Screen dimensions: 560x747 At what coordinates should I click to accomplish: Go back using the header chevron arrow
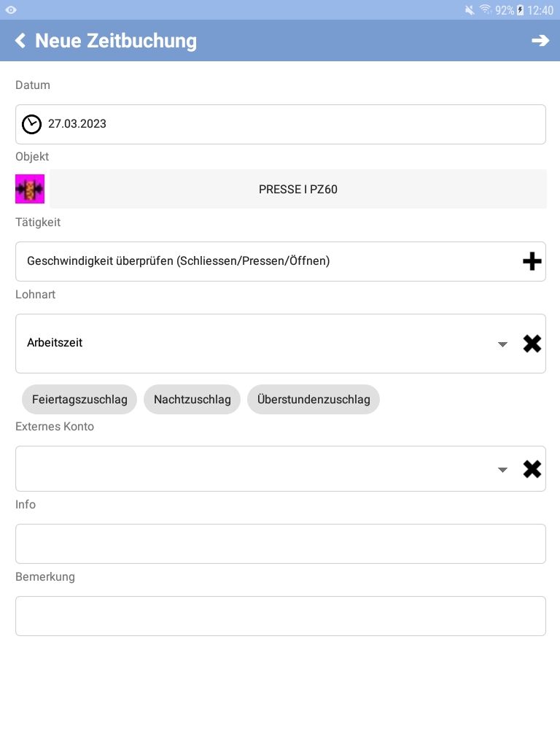pos(20,41)
